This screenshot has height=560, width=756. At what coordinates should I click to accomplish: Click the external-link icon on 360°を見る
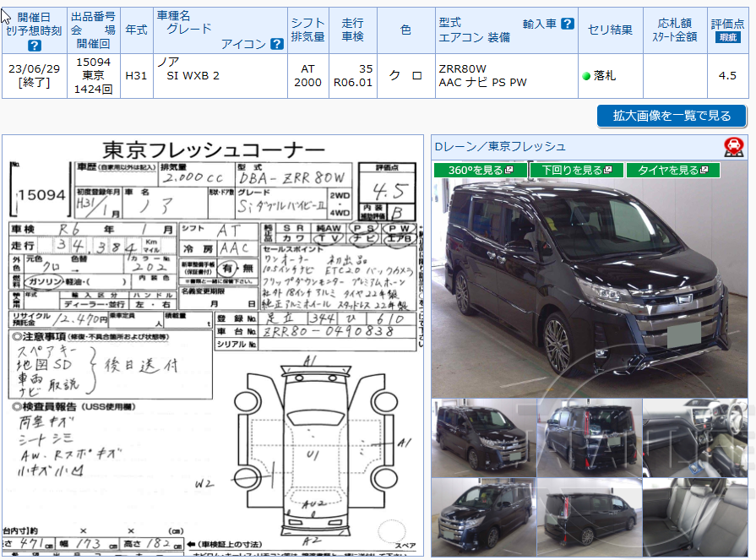tap(508, 170)
